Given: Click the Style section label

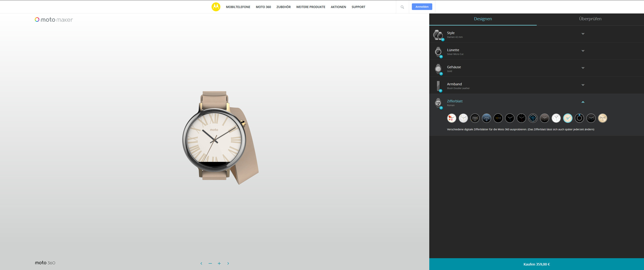Looking at the screenshot, I should [x=451, y=33].
